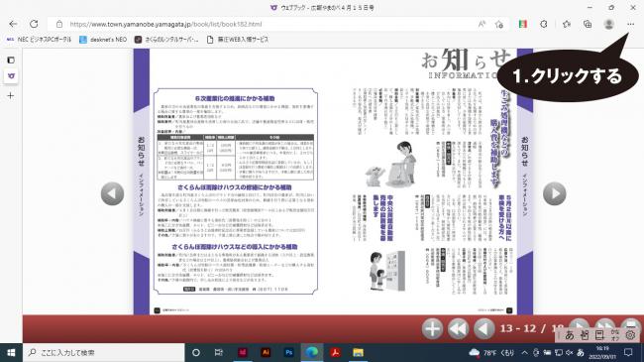Open the Collections panel

[588, 24]
